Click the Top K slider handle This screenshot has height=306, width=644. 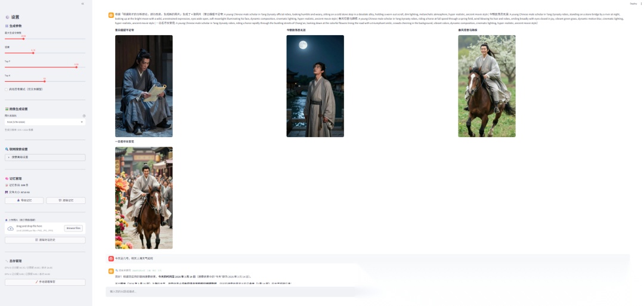[45, 81]
